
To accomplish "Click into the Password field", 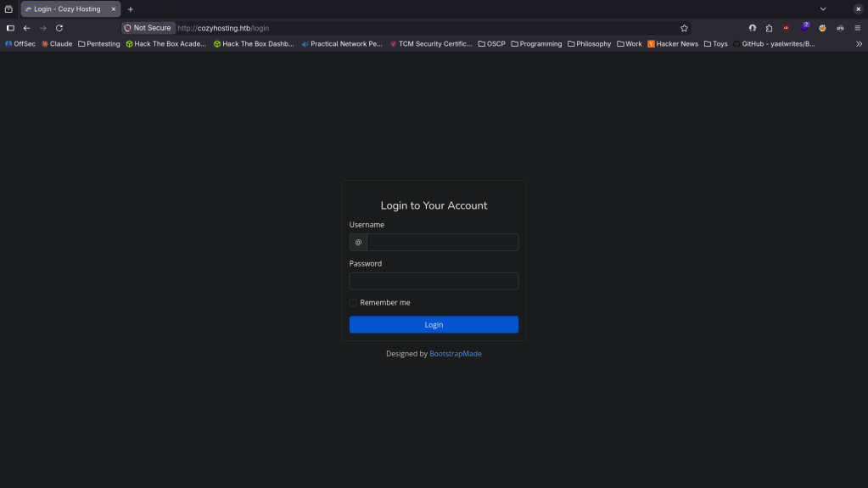I will coord(434,282).
